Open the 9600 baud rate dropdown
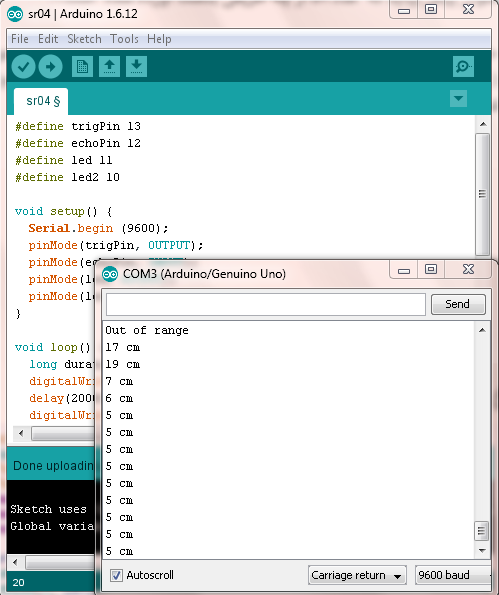This screenshot has width=499, height=595. click(x=454, y=575)
